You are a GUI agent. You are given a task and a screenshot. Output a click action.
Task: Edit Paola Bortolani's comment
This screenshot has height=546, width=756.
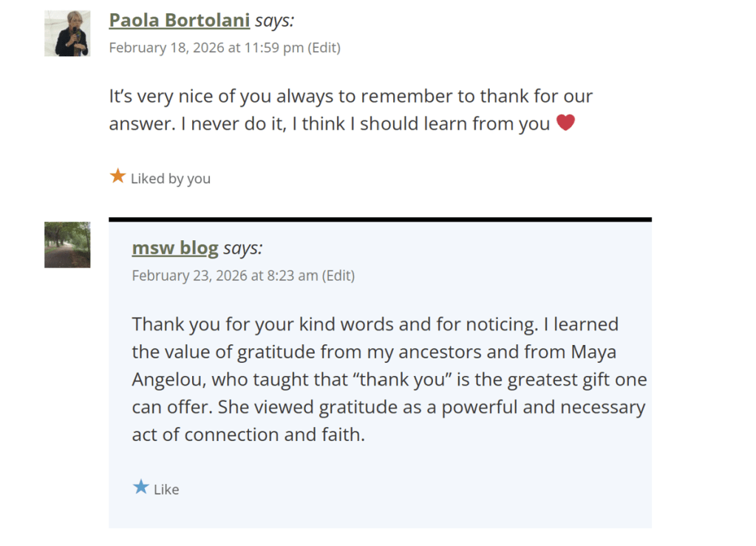324,48
